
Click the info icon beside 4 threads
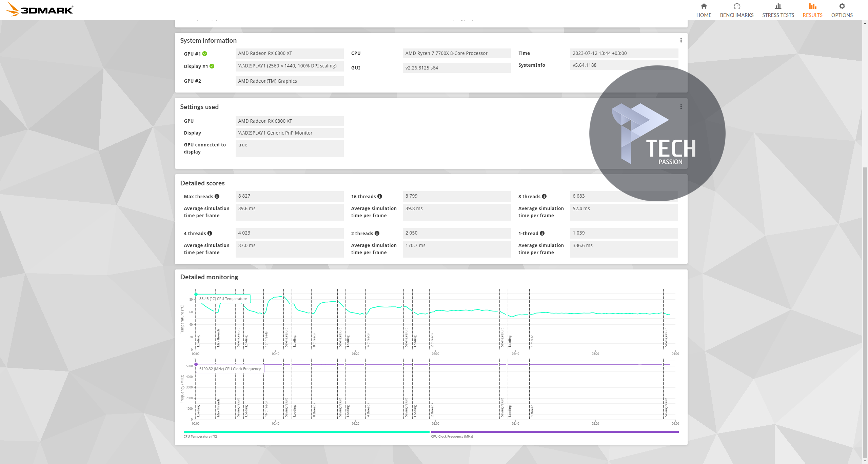coord(210,233)
